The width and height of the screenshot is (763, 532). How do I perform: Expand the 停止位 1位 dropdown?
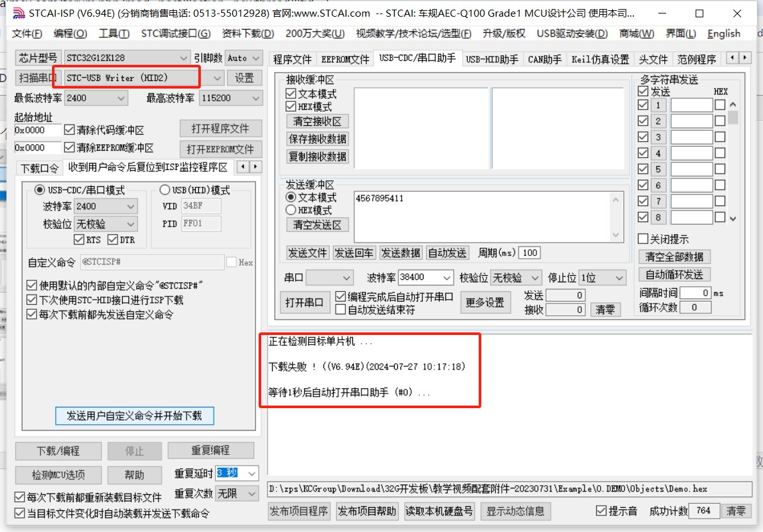pos(619,278)
